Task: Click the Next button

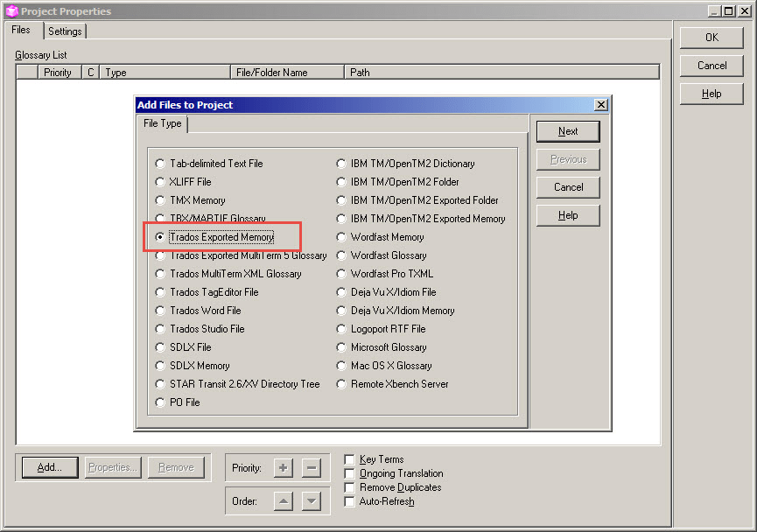Action: pos(567,130)
